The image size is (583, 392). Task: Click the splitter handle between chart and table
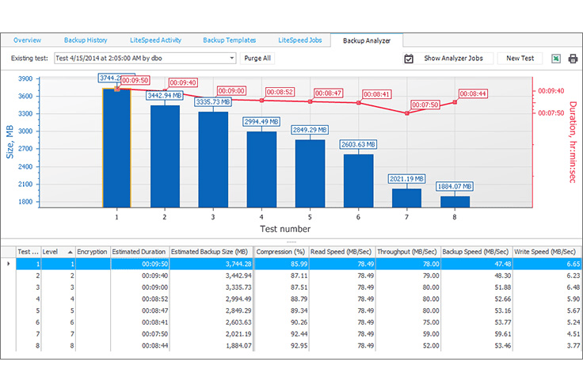[291, 242]
